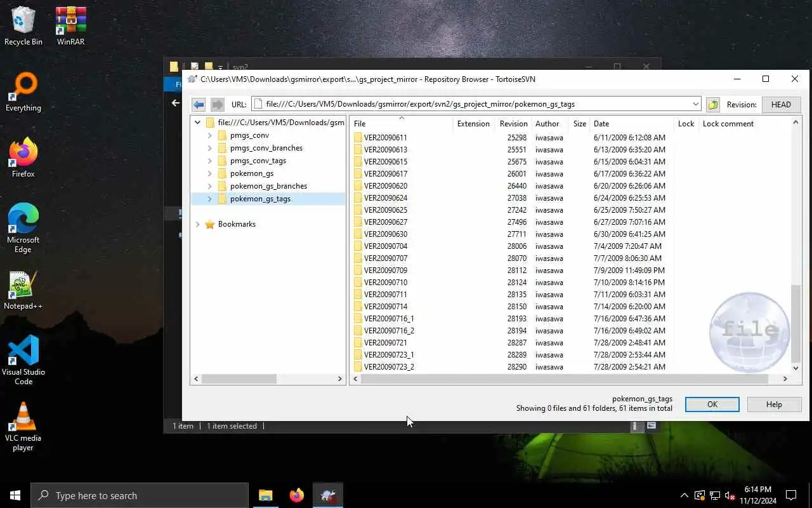This screenshot has width=812, height=508.
Task: Click the taskbar search box
Action: (140, 495)
